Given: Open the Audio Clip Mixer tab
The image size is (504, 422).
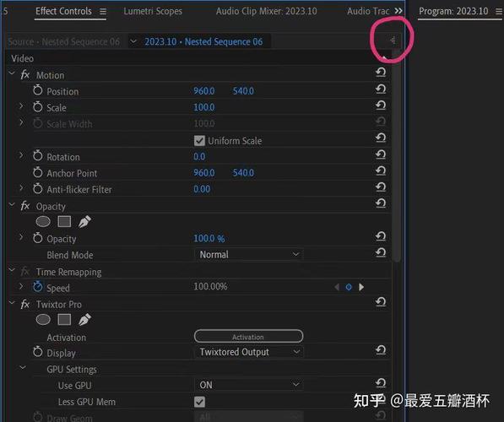Looking at the screenshot, I should point(266,11).
